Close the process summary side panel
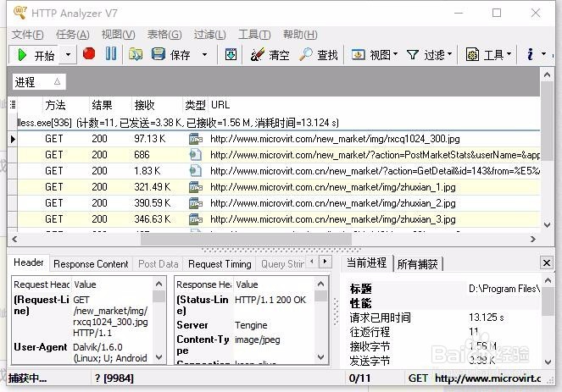Screen dimensions: 562x392 pos(547,262)
